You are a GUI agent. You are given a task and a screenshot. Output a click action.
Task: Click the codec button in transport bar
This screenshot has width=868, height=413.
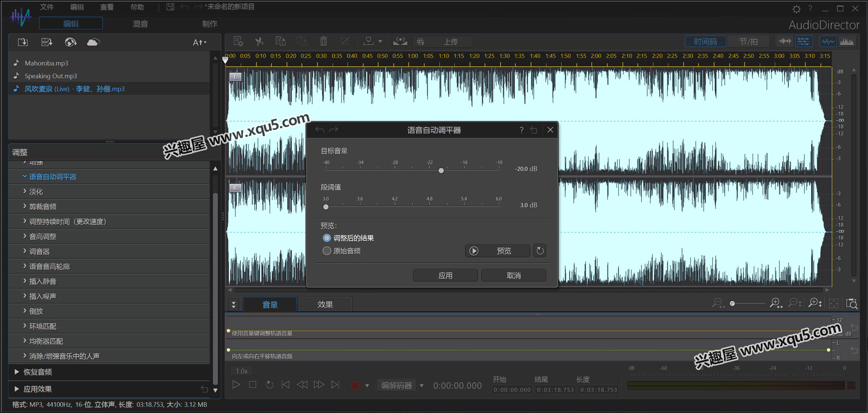pyautogui.click(x=396, y=385)
